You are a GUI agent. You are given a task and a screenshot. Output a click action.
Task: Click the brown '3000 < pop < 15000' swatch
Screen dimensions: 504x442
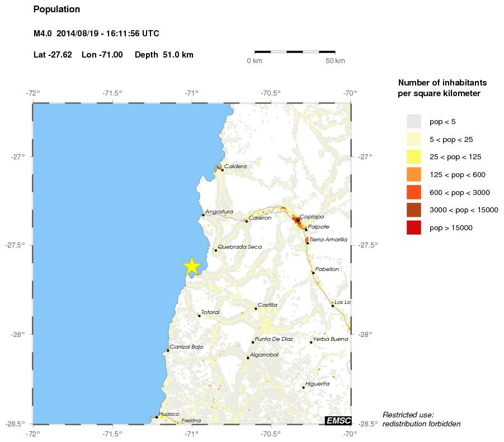413,210
